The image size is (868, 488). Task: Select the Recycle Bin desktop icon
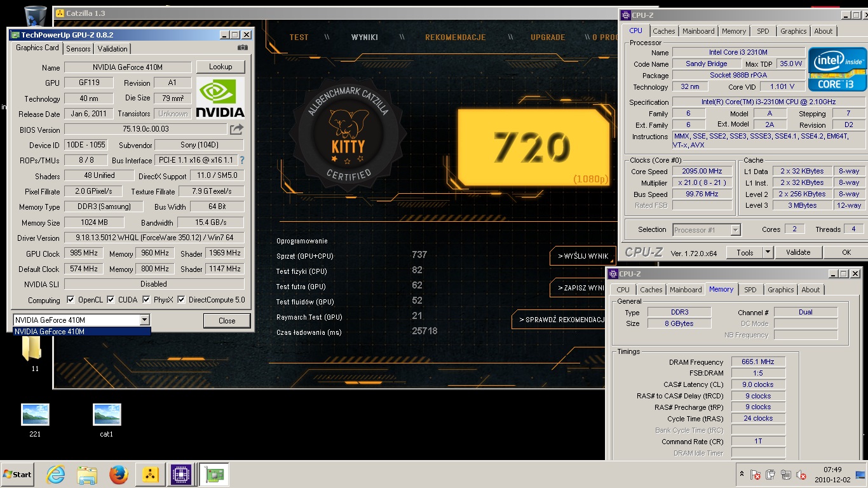pos(35,16)
